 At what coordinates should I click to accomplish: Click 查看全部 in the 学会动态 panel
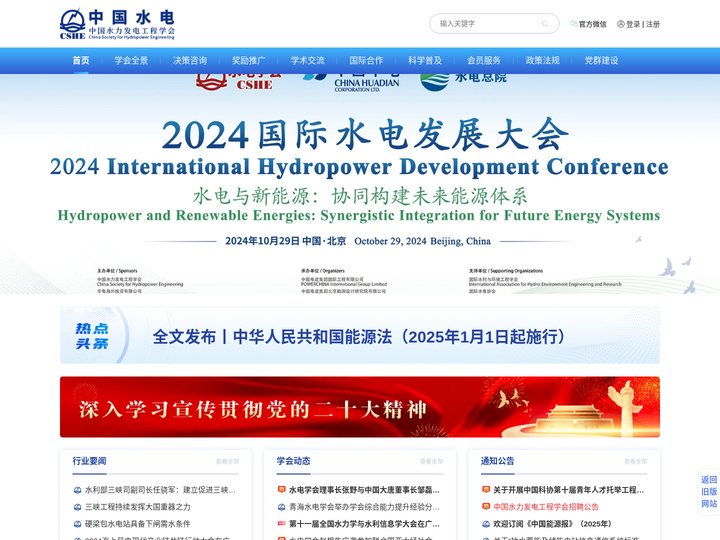[432, 461]
